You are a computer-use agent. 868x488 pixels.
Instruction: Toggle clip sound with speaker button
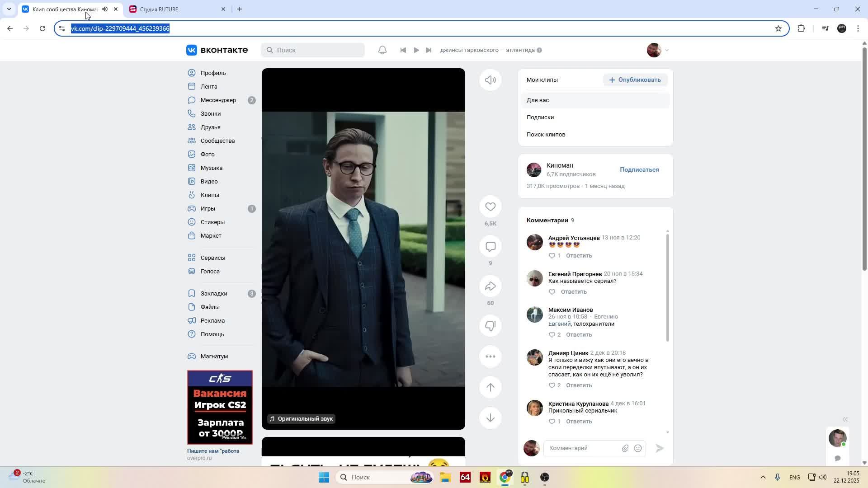coord(490,80)
